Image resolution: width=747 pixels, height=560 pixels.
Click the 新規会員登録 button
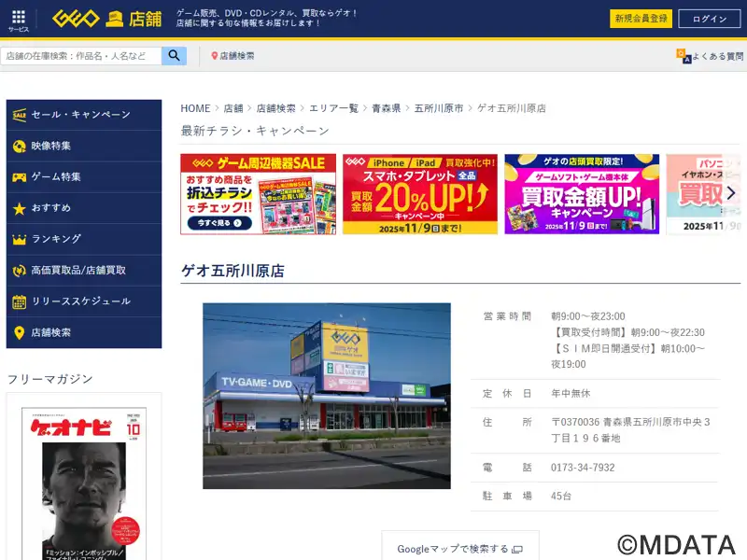click(x=641, y=19)
